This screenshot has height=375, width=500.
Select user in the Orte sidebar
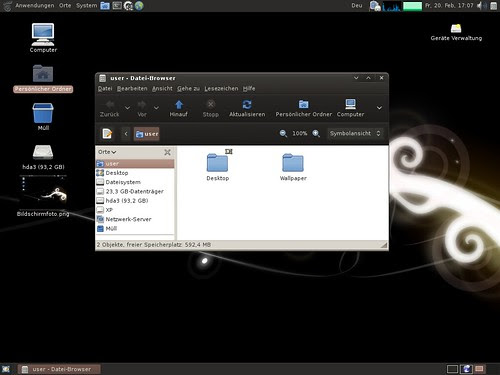[x=135, y=164]
